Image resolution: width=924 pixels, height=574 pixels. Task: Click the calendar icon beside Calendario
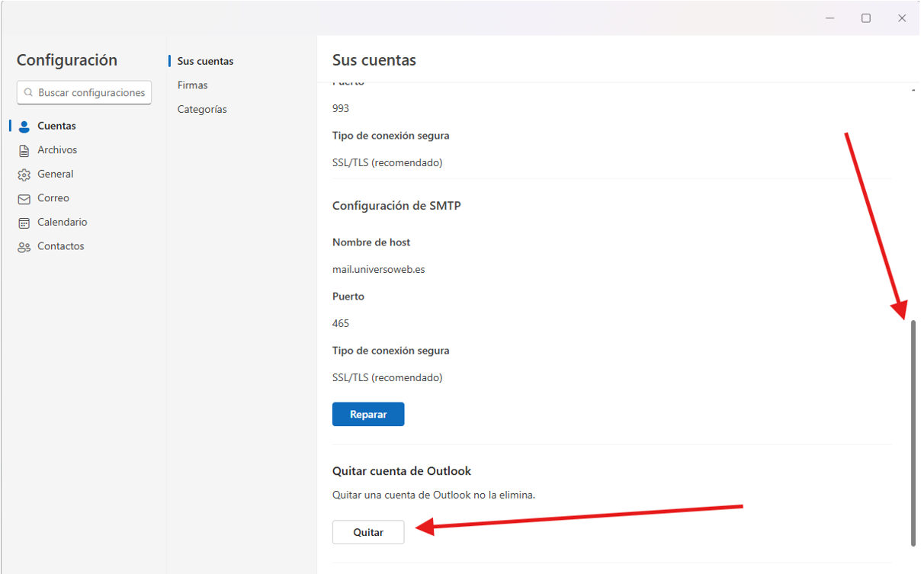(x=24, y=223)
